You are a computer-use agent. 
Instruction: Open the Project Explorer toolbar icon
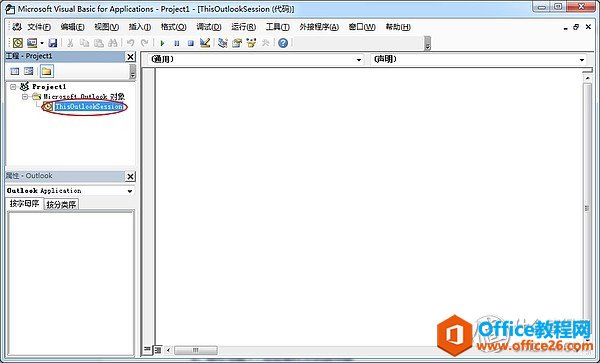[x=223, y=43]
